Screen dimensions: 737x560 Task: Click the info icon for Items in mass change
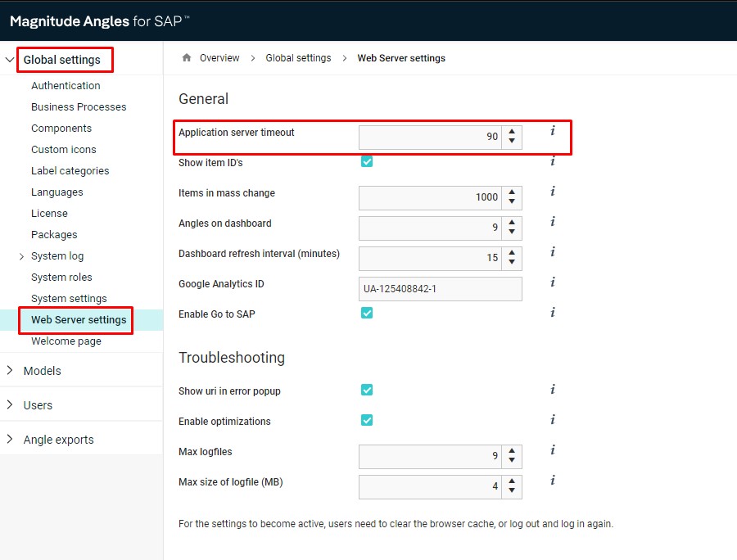click(x=552, y=192)
